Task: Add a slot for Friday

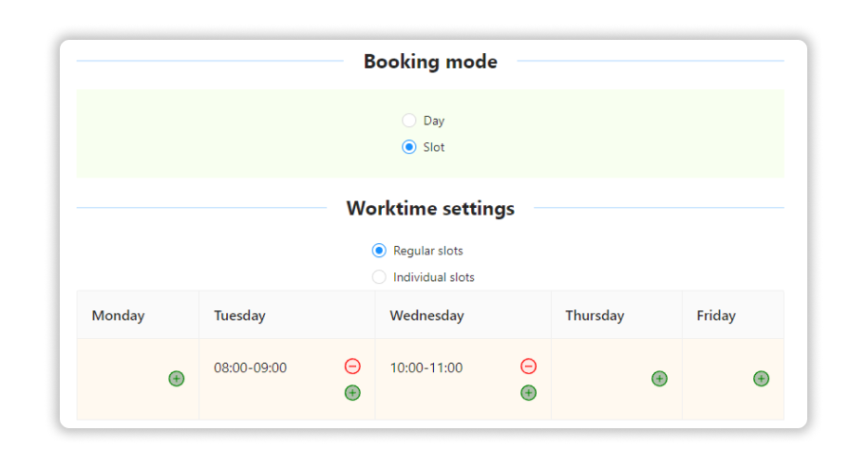Action: pyautogui.click(x=761, y=379)
